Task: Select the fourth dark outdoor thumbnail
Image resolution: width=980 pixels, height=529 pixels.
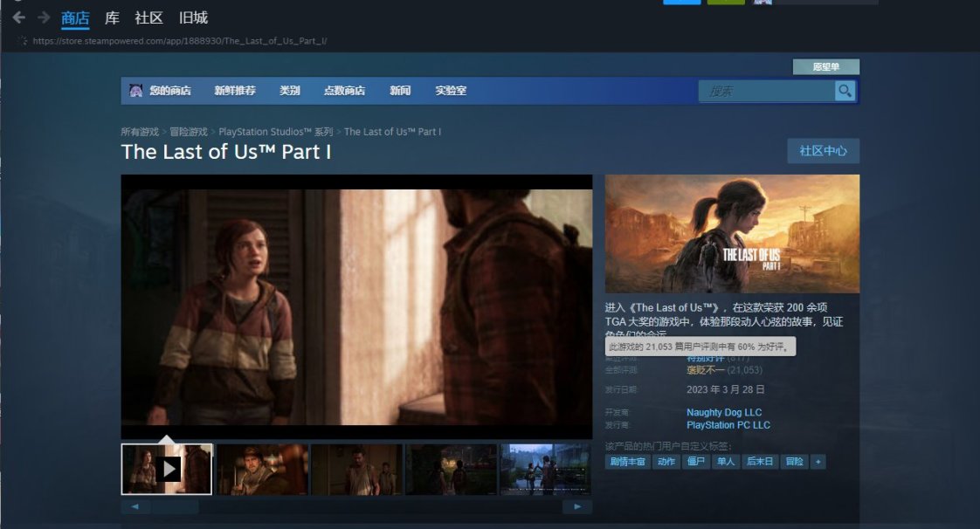Action: (452, 469)
